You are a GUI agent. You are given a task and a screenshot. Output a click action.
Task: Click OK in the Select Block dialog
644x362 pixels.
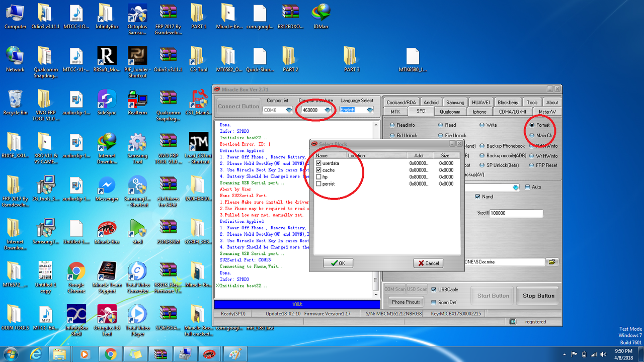point(338,263)
